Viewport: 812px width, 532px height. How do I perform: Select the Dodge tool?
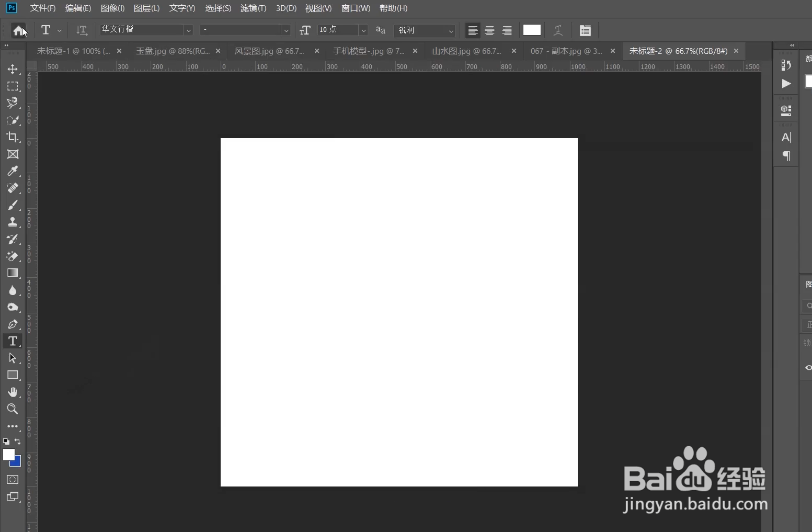pos(13,307)
